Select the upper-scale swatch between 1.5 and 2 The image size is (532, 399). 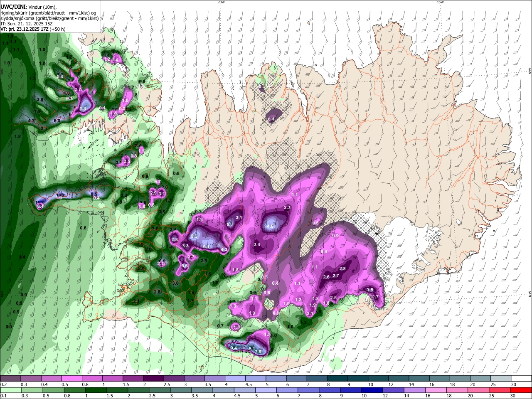coord(133,379)
